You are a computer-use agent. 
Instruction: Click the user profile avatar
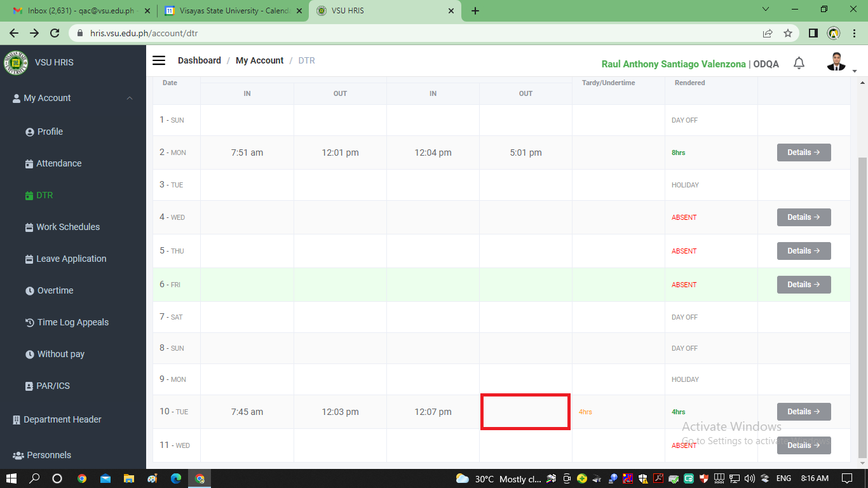836,62
